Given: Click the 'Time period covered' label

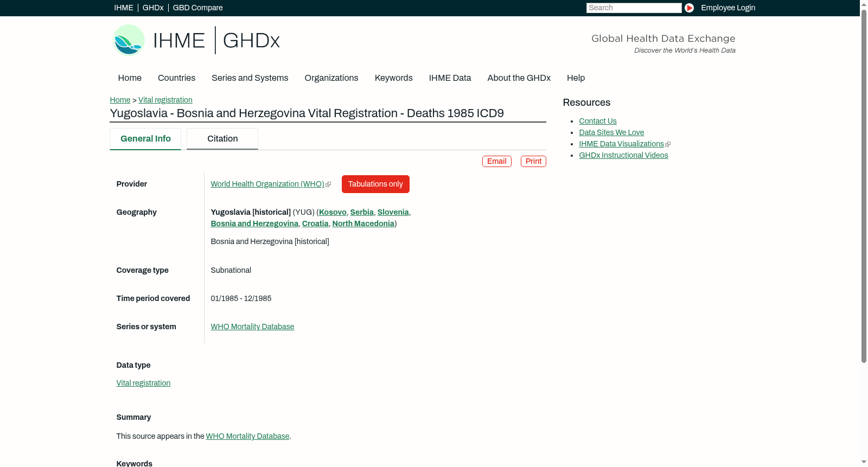Looking at the screenshot, I should click(x=153, y=299).
